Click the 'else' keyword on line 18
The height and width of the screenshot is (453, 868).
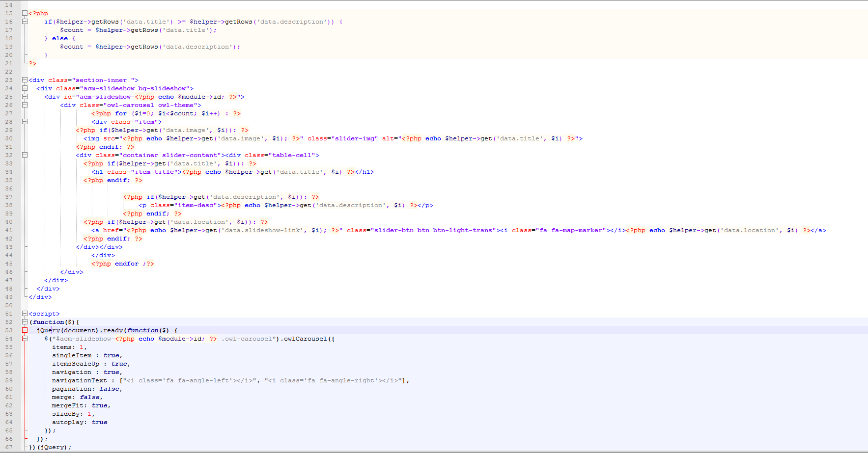click(x=60, y=38)
